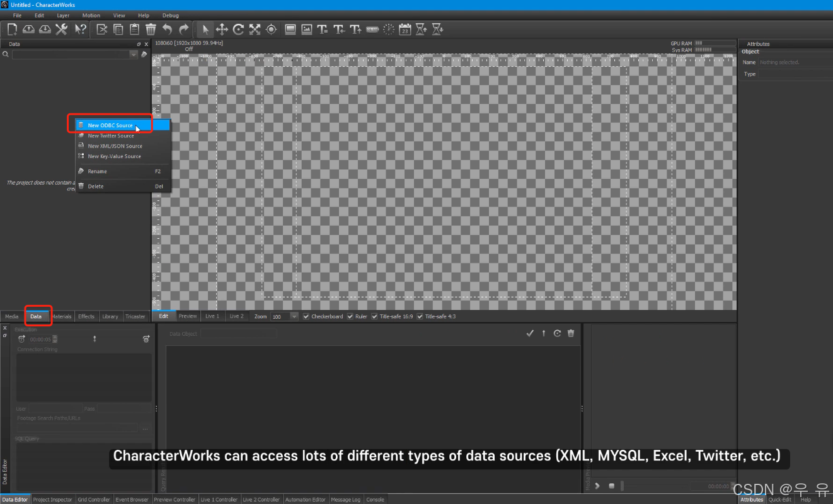Click the checkmark apply icon in Data Editor

coord(530,333)
